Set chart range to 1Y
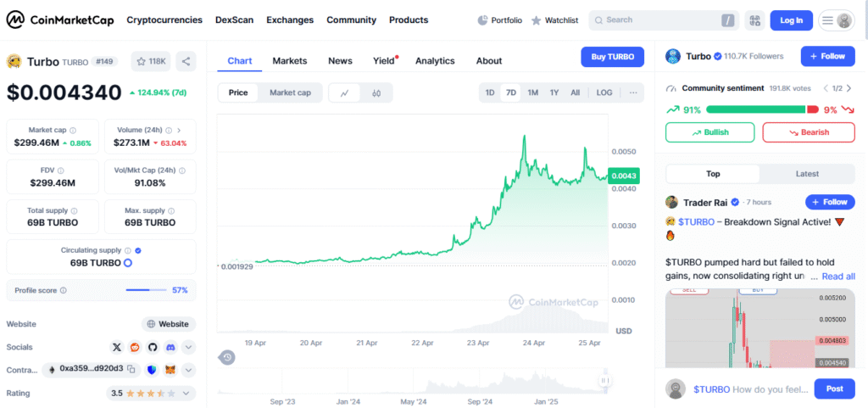The height and width of the screenshot is (408, 868). pyautogui.click(x=554, y=93)
